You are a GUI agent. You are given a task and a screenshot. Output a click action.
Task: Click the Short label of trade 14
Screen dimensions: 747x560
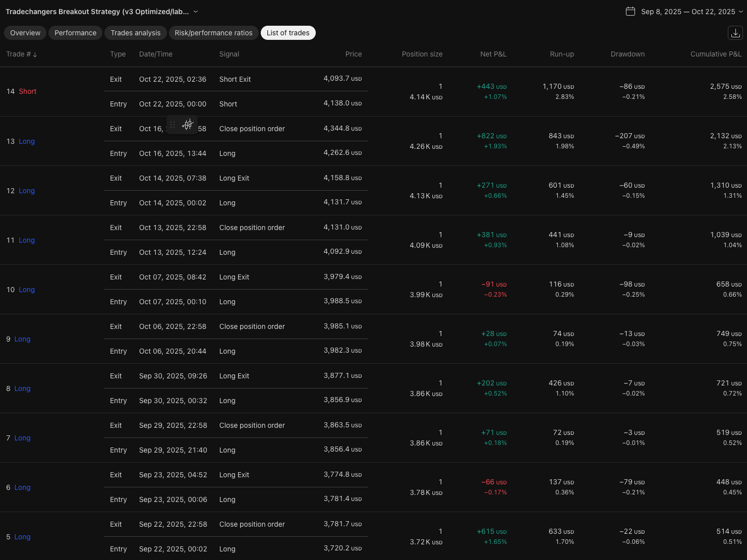pyautogui.click(x=28, y=91)
